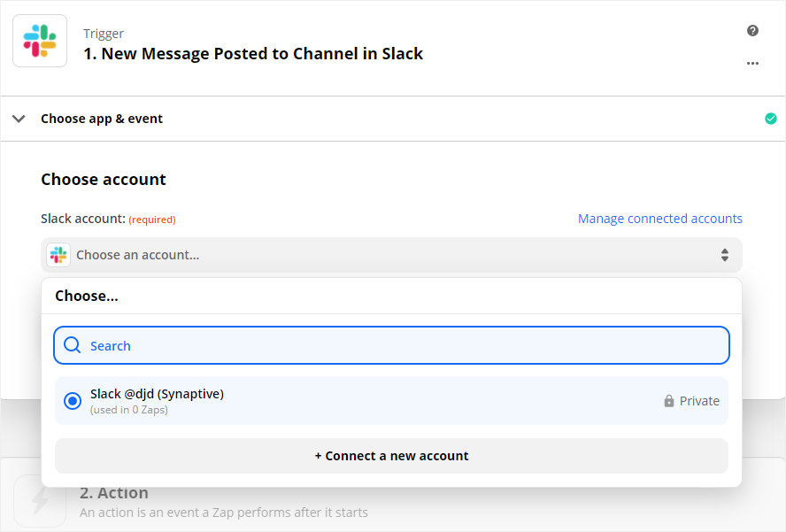Click the Private label on account row
786x532 pixels.
[699, 401]
